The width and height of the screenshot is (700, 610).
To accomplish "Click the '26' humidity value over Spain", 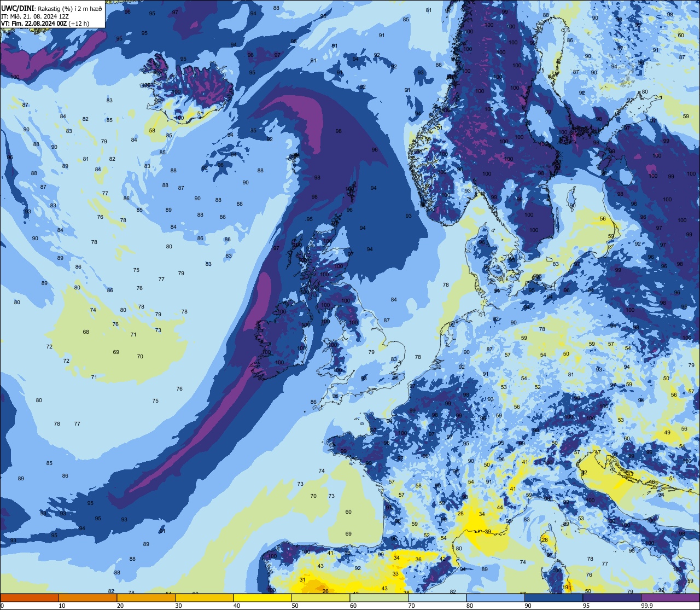I will click(x=325, y=591).
